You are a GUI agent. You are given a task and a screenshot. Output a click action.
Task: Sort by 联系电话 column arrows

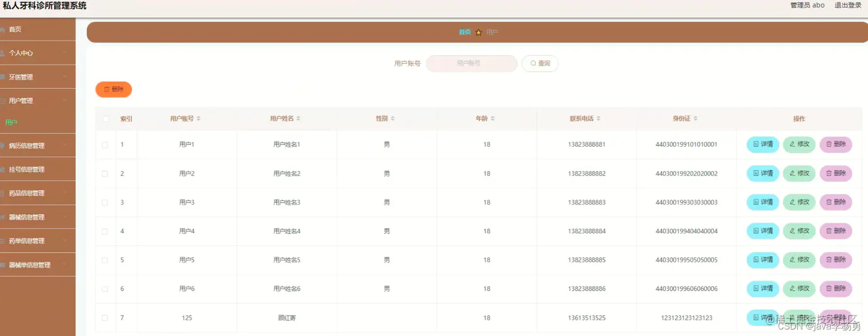598,119
